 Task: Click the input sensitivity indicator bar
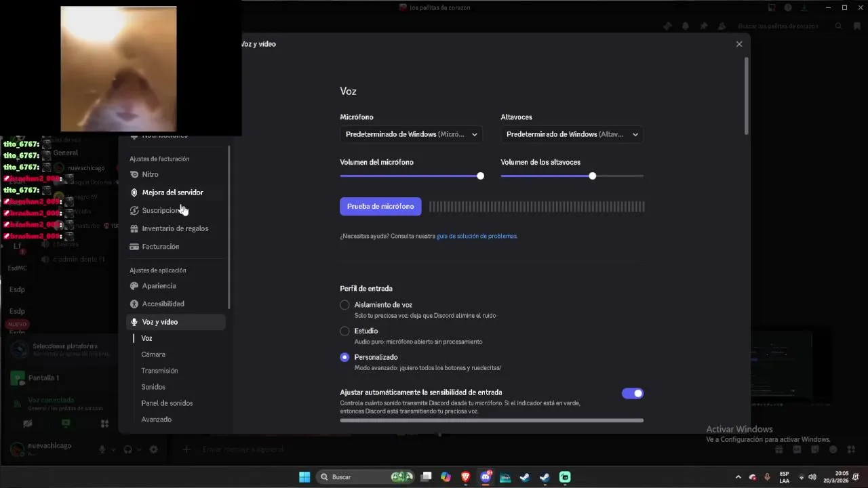492,420
